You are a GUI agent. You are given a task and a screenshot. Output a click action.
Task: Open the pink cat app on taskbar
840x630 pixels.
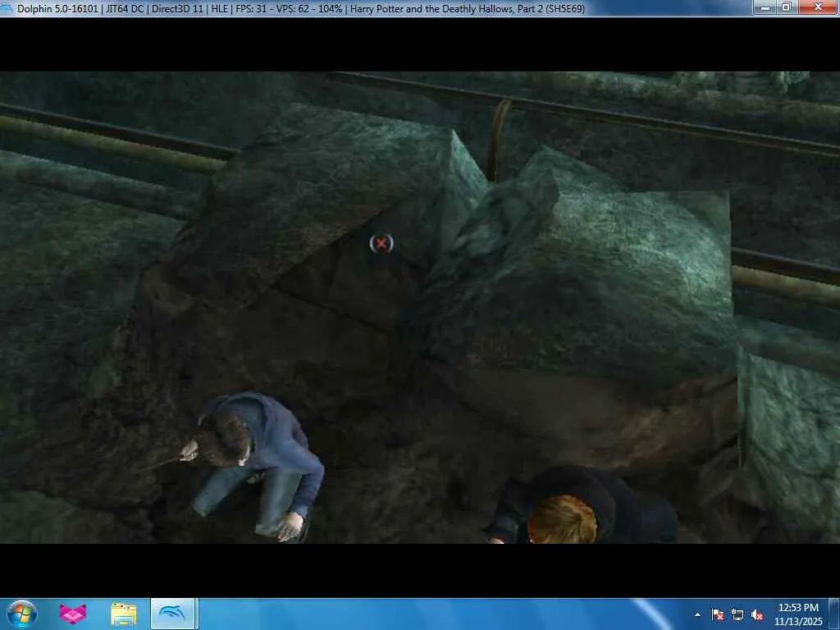(73, 614)
